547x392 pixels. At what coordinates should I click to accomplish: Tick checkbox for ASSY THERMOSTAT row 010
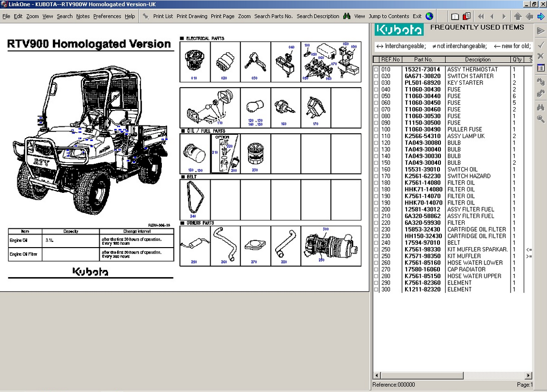(x=376, y=70)
